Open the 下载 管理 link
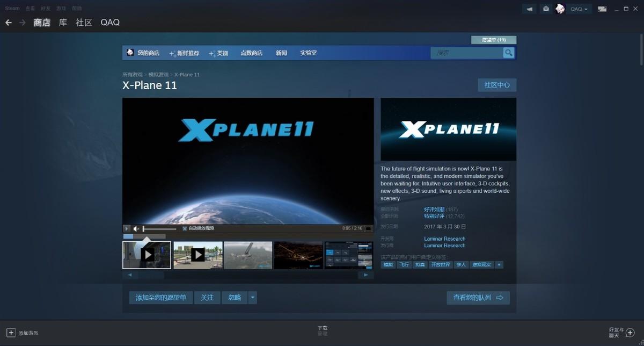This screenshot has height=346, width=644. [x=322, y=330]
